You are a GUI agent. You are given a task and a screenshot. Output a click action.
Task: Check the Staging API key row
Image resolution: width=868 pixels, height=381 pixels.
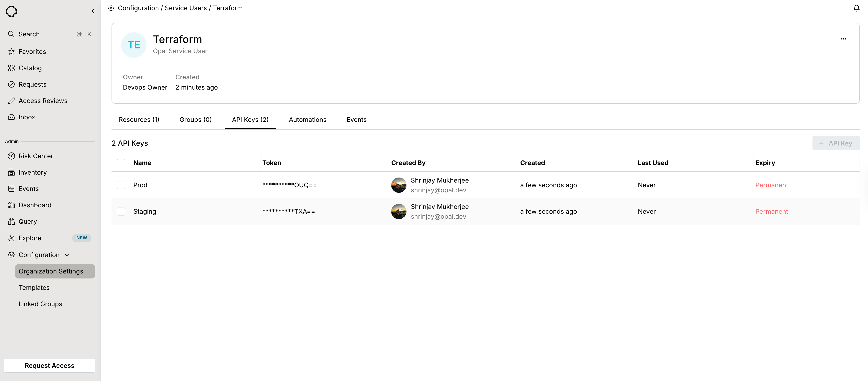121,211
